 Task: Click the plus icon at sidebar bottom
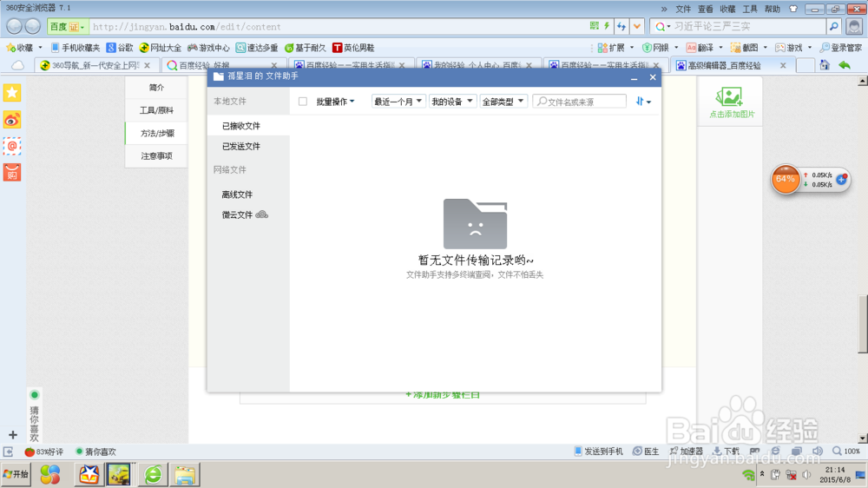click(x=13, y=435)
